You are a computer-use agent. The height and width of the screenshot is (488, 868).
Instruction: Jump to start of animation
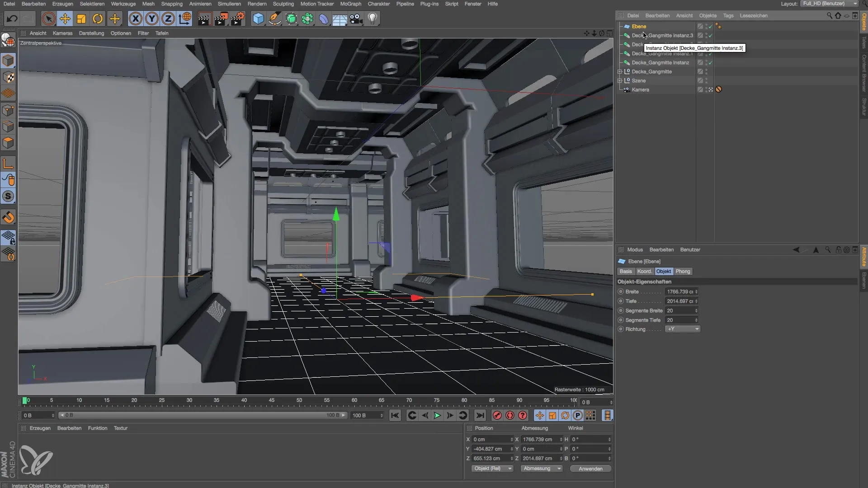click(395, 415)
